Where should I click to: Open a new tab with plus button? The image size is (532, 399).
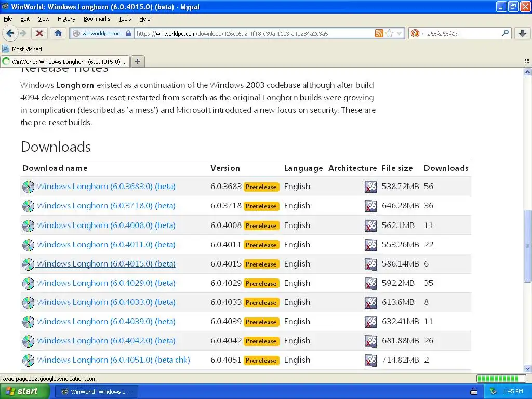click(137, 61)
